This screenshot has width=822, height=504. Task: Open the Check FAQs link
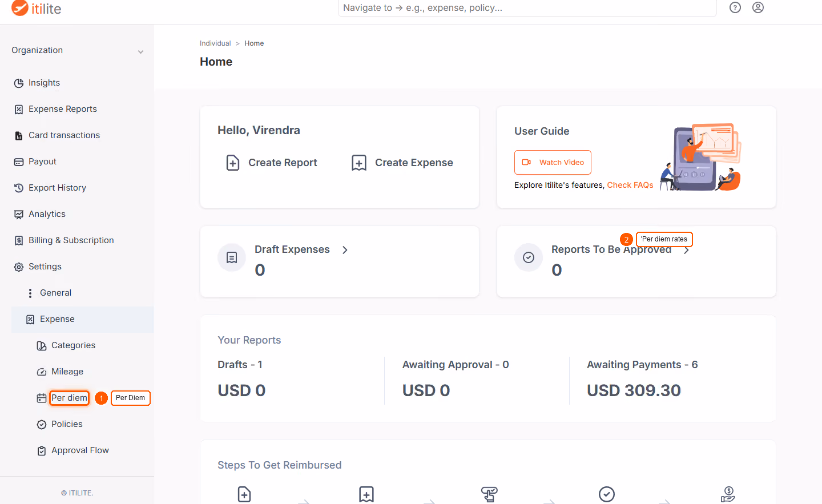point(630,185)
